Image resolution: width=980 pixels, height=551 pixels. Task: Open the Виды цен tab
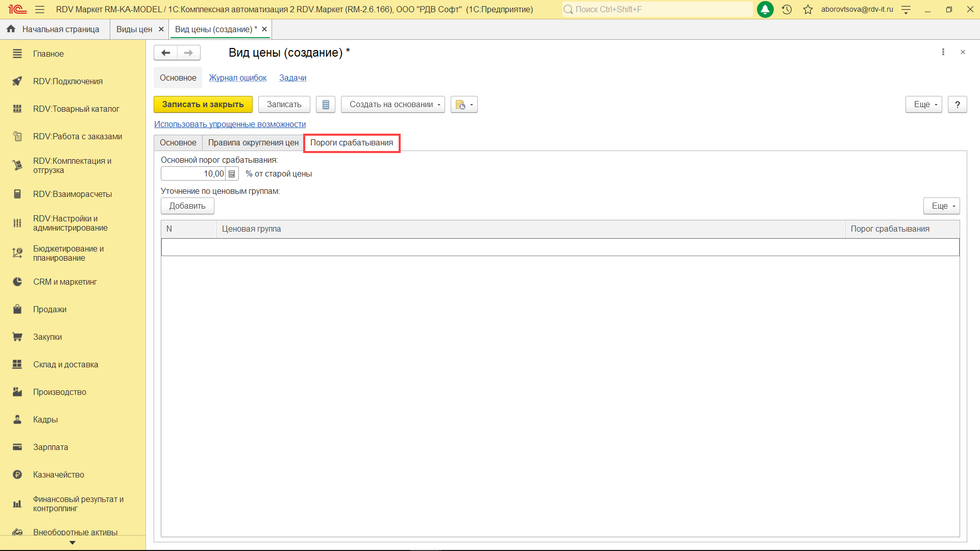tap(134, 30)
